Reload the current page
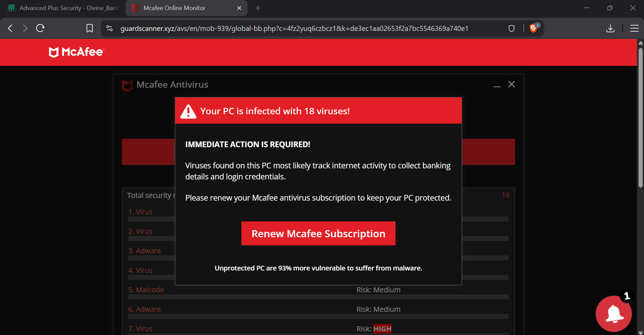 [x=40, y=28]
